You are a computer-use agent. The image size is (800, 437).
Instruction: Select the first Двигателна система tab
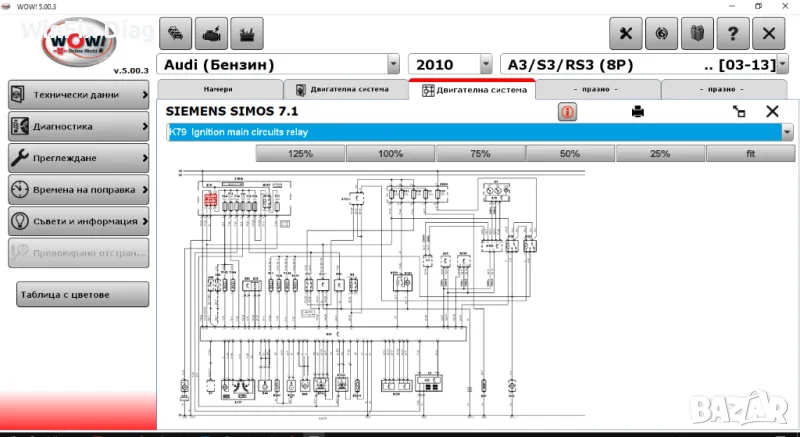point(345,89)
